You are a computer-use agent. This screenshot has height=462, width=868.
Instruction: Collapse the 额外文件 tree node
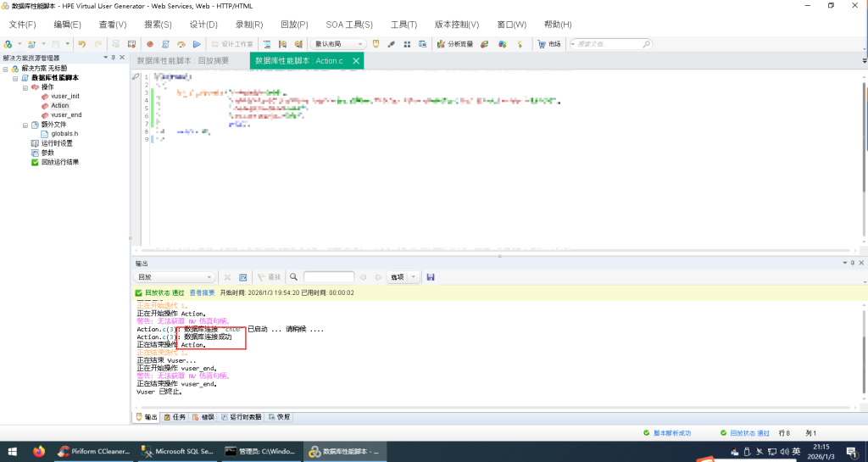click(x=25, y=125)
